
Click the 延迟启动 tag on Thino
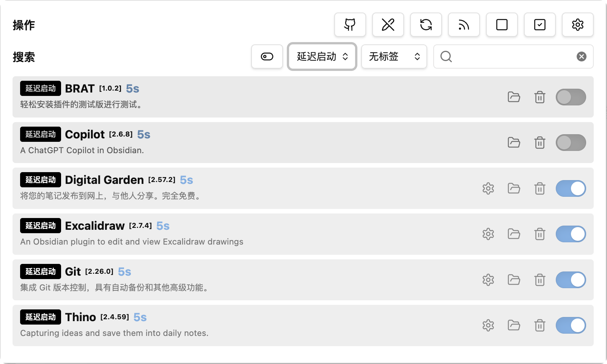(x=41, y=317)
